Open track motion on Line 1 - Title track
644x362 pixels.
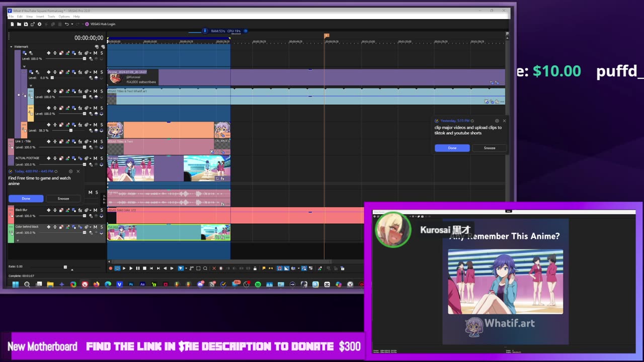click(74, 141)
